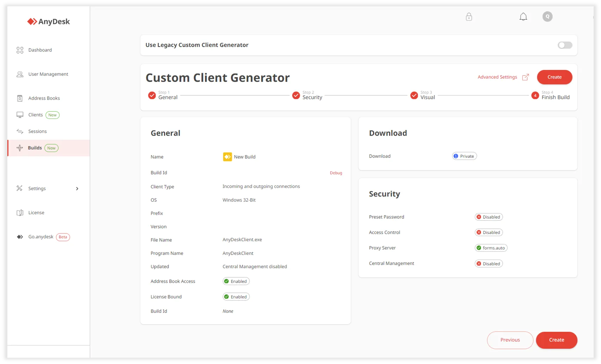Click the New Build yellow icon
The image size is (601, 364).
(227, 157)
